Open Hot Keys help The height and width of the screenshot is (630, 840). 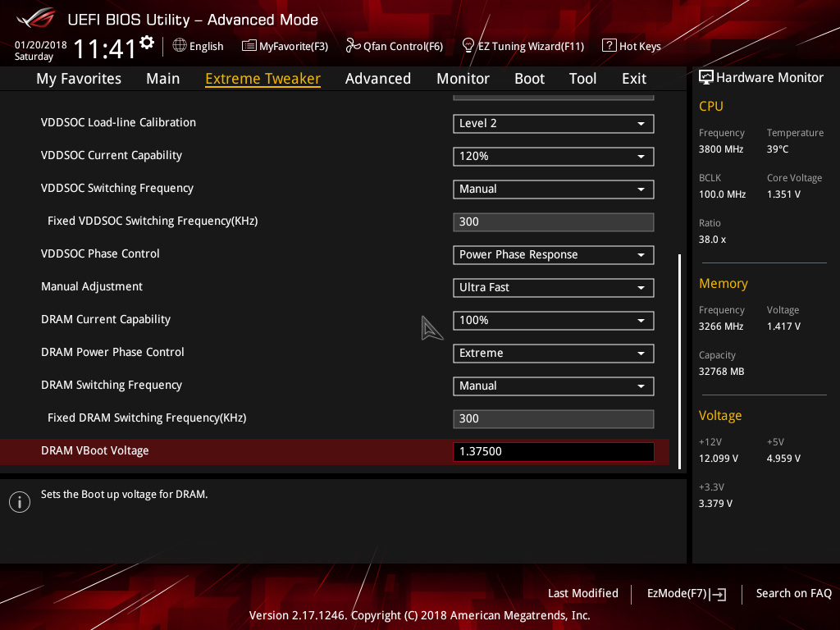632,46
